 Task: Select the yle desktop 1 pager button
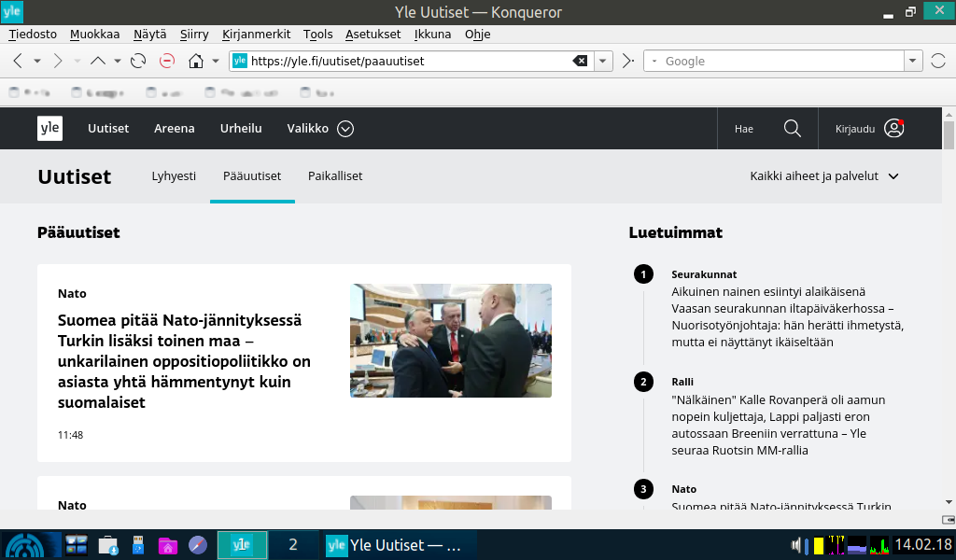pyautogui.click(x=242, y=544)
